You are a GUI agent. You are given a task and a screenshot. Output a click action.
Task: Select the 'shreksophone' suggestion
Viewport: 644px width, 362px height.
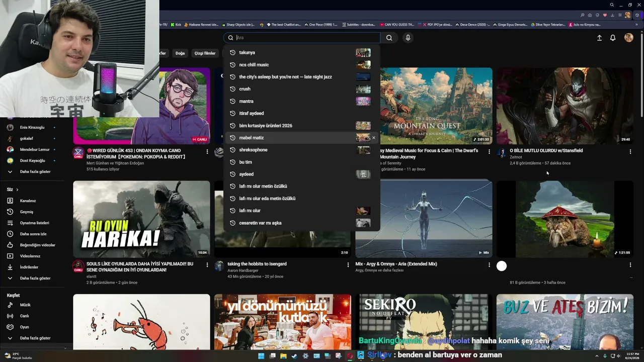click(x=302, y=150)
